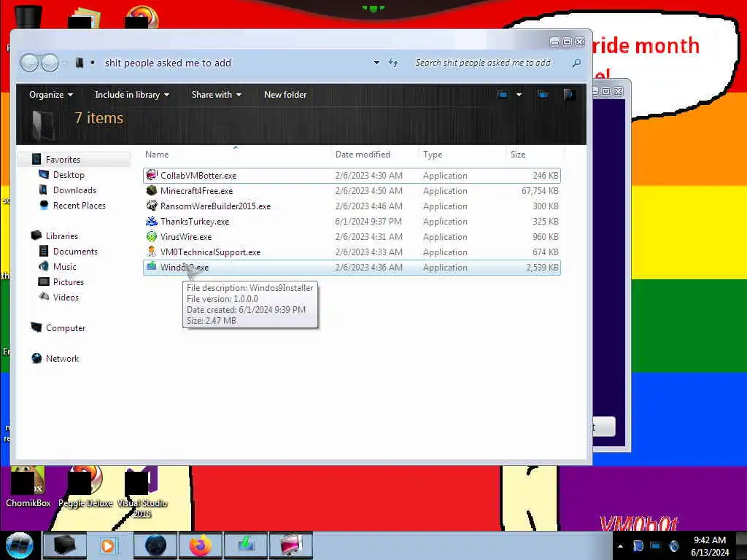
Task: Click the Explorer folder taskbar button
Action: coord(64,545)
